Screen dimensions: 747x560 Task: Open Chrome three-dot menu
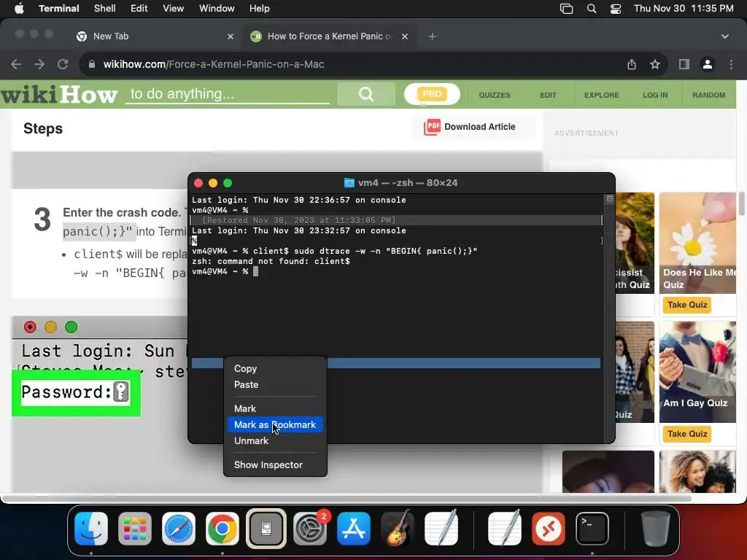pos(731,64)
